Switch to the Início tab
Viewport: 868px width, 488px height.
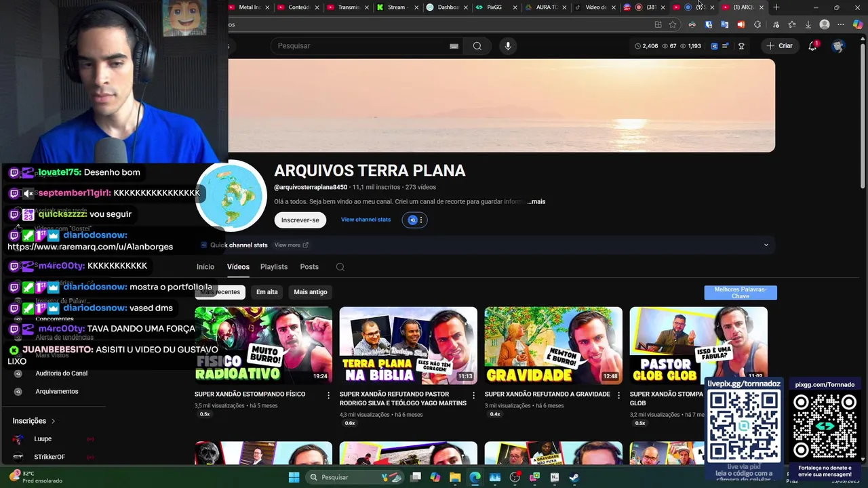click(x=205, y=267)
